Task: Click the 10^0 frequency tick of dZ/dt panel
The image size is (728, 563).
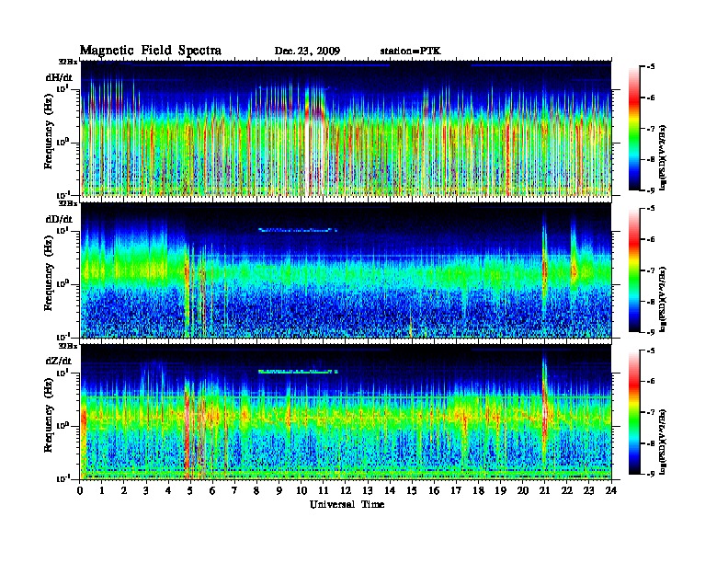Action: [63, 426]
